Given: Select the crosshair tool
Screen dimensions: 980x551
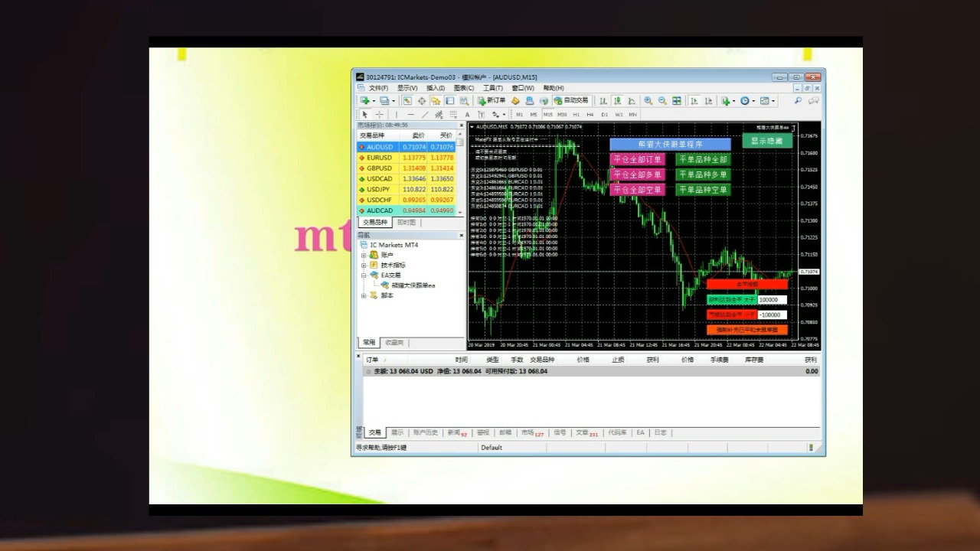Looking at the screenshot, I should tap(380, 115).
